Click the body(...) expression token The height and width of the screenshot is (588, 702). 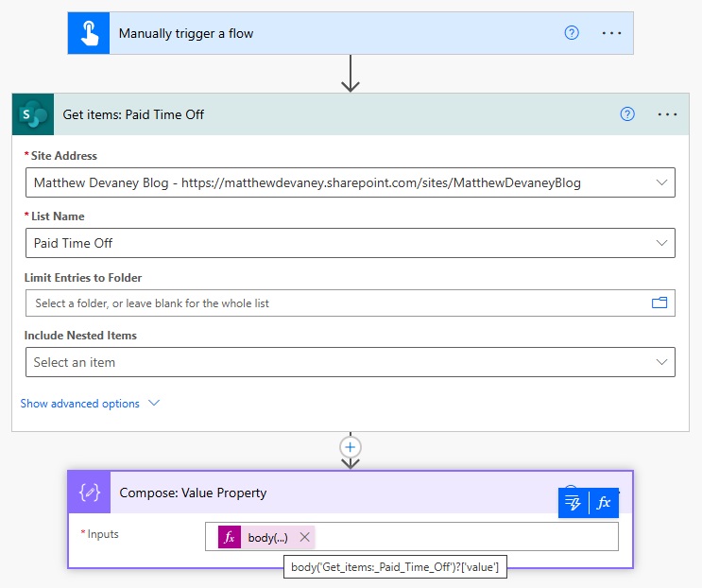coord(267,537)
